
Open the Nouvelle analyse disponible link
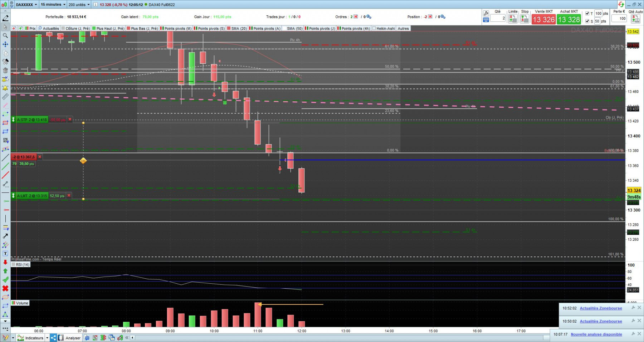[596, 334]
